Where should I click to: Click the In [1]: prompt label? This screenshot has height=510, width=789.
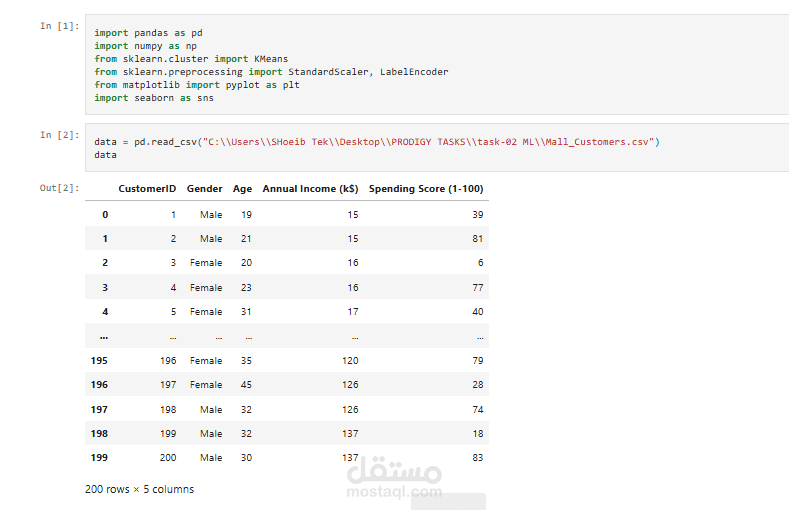[x=60, y=26]
